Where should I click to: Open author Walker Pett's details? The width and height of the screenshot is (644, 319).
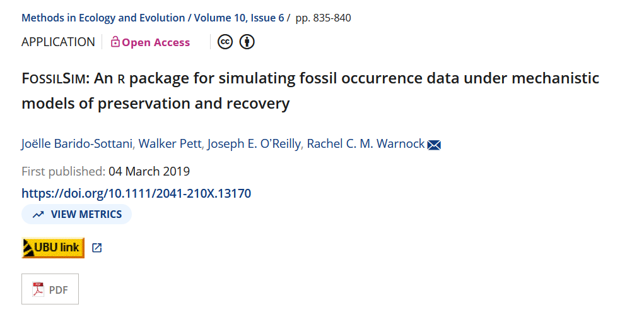(170, 143)
